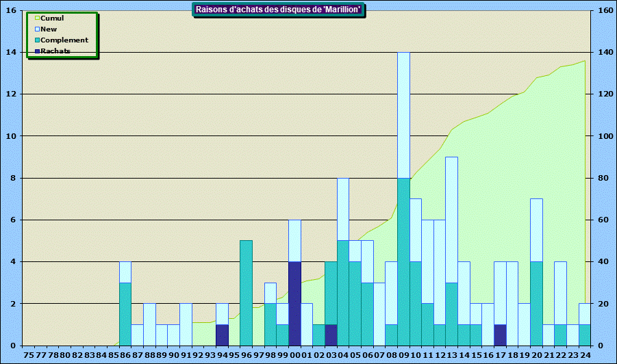Click the x-axis label '24'
This screenshot has height=364, width=617.
pyautogui.click(x=585, y=355)
